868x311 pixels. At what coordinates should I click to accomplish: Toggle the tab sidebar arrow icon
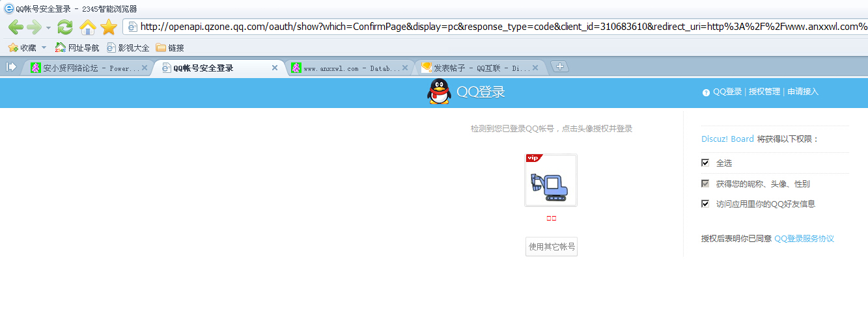click(11, 67)
